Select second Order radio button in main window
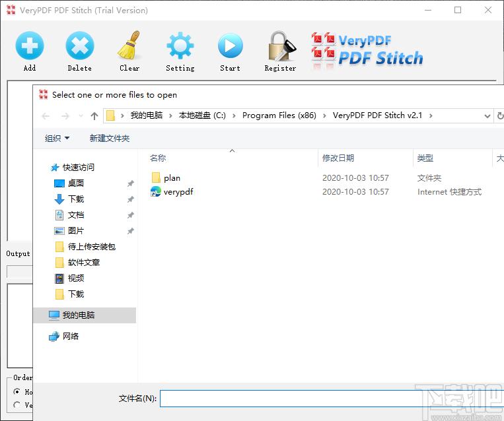 (x=17, y=405)
